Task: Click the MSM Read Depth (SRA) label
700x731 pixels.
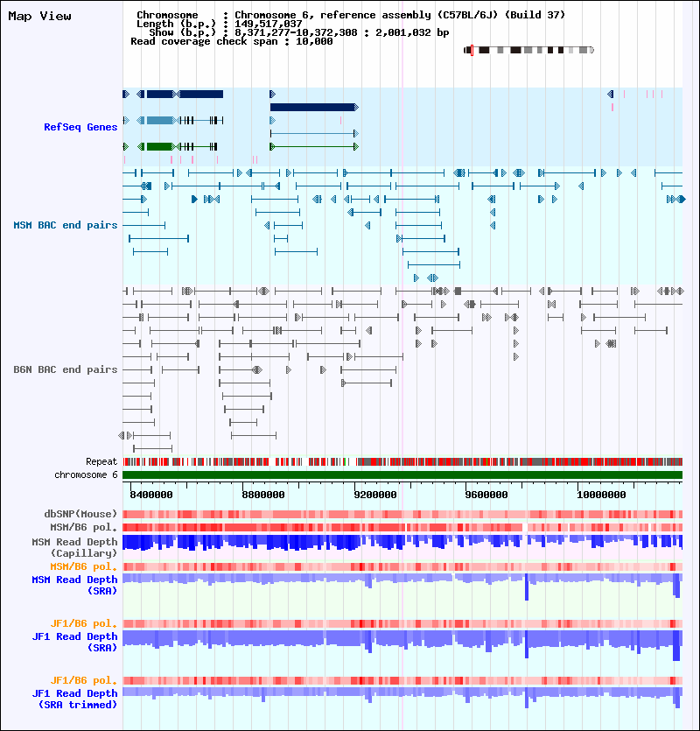Action: pyautogui.click(x=74, y=585)
